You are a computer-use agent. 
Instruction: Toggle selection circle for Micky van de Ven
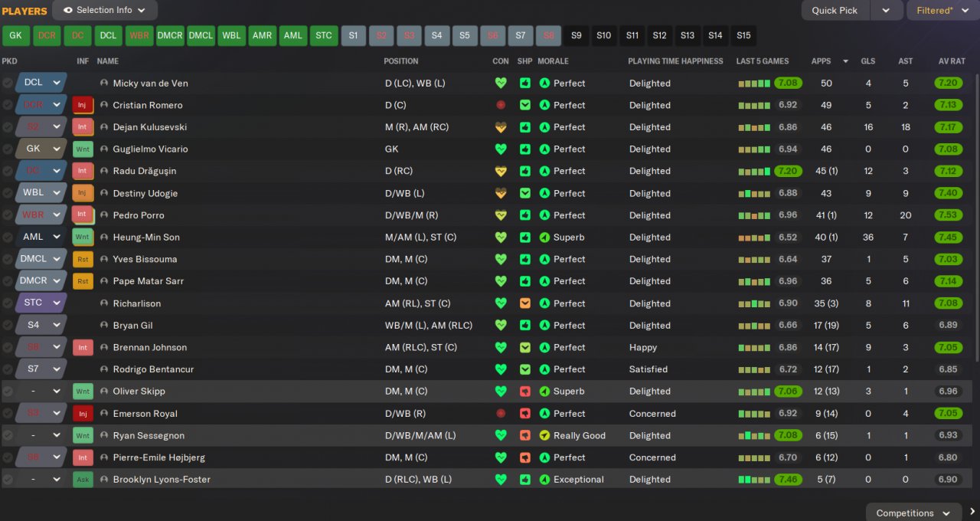click(x=8, y=83)
